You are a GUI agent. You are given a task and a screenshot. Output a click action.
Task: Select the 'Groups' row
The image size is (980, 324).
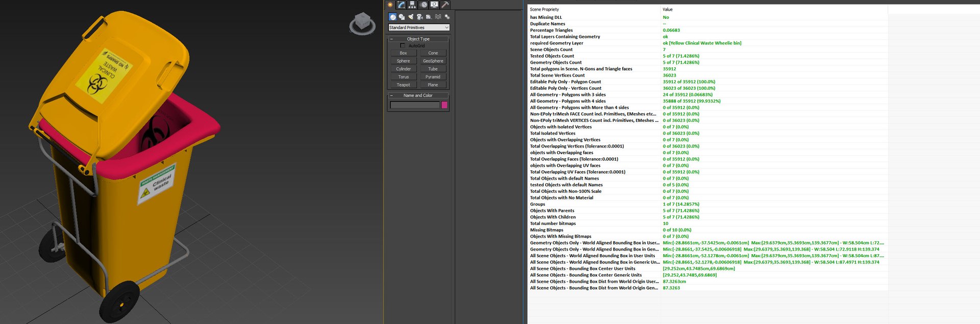click(x=707, y=204)
